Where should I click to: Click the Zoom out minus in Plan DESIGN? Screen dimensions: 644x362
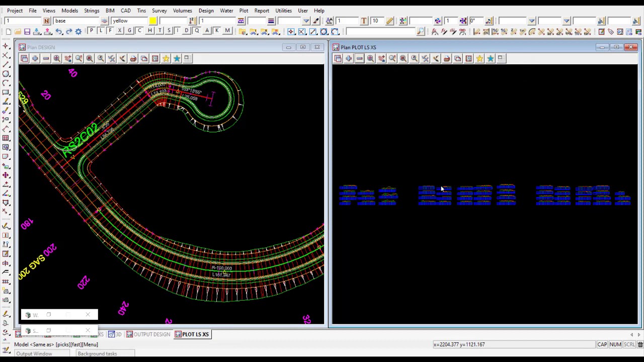click(x=46, y=58)
